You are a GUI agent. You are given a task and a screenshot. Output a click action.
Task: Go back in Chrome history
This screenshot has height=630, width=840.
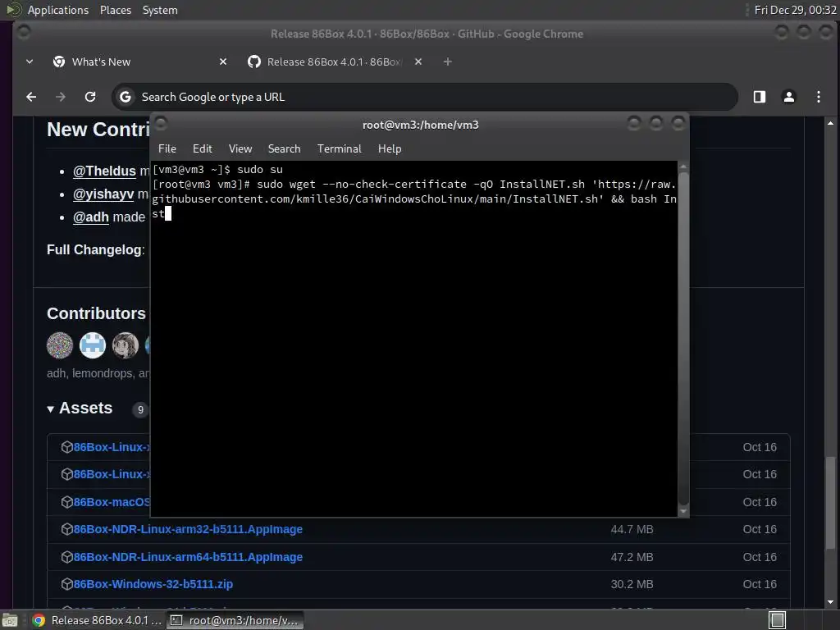[x=31, y=97]
